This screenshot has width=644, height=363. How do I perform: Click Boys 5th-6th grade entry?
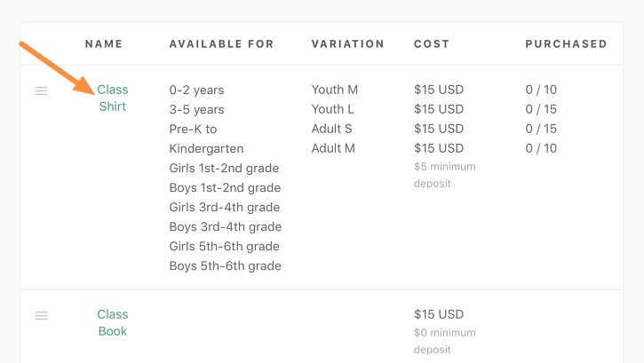[226, 265]
